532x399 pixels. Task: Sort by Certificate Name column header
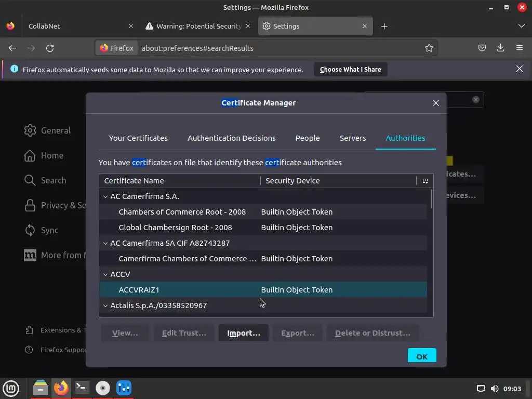click(x=179, y=181)
